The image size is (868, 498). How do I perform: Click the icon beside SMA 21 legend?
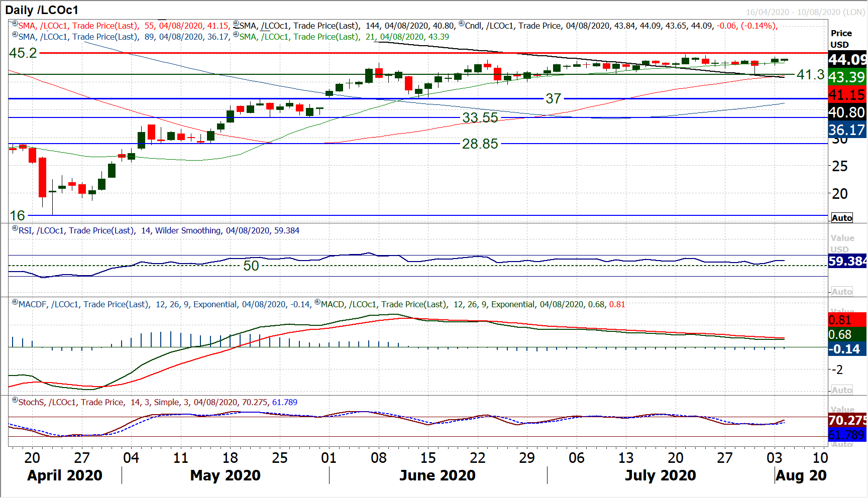click(x=236, y=35)
